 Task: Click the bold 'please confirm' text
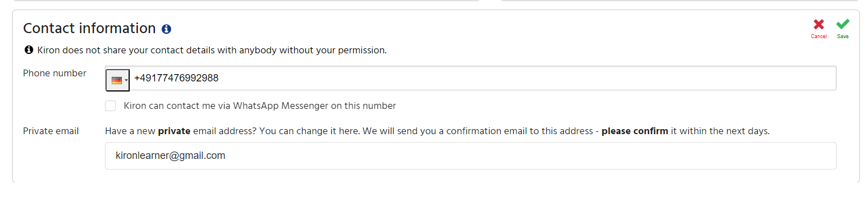pyautogui.click(x=635, y=131)
